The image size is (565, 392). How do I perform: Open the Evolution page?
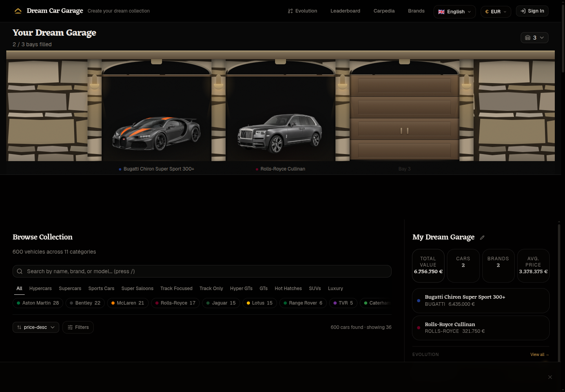pyautogui.click(x=303, y=11)
